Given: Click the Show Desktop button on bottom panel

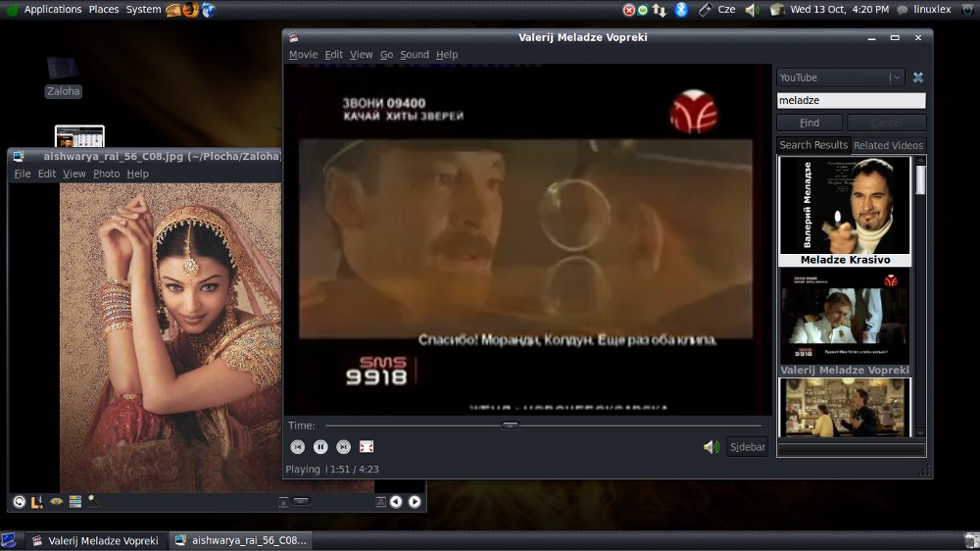Looking at the screenshot, I should coord(8,540).
